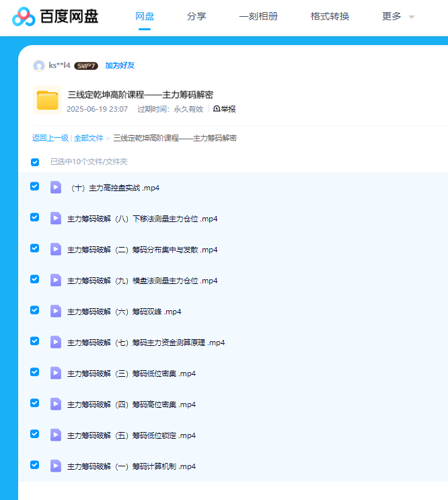The image size is (448, 500).
Task: Open file (十)主力高控盘实战.mp4
Action: point(115,188)
